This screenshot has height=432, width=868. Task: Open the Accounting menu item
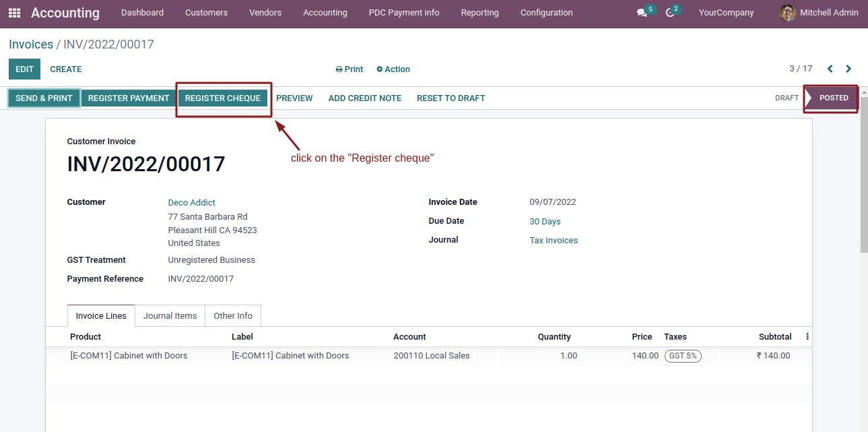pyautogui.click(x=325, y=13)
